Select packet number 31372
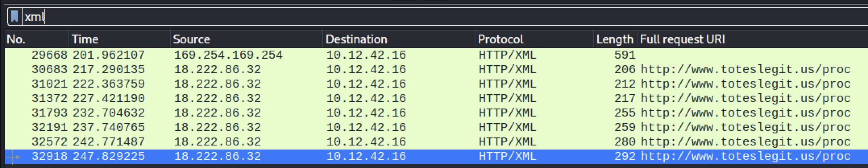The image size is (868, 168). [x=50, y=98]
